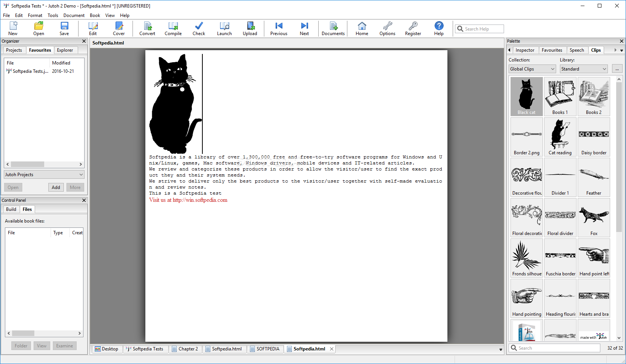Open Options wrench icon
The height and width of the screenshot is (364, 626).
pos(387,28)
